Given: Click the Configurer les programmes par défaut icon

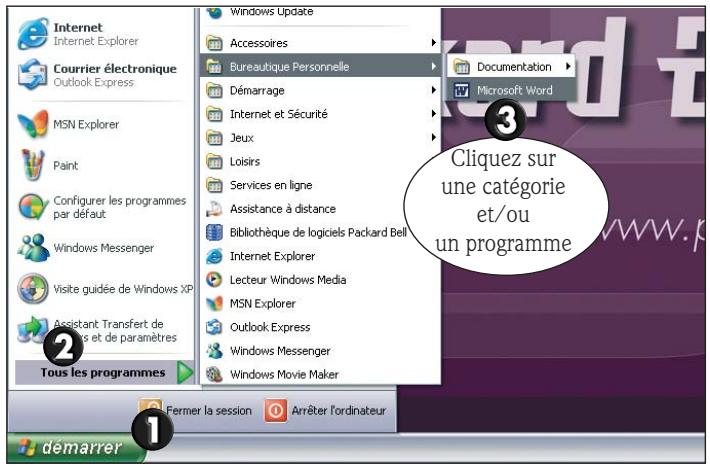Looking at the screenshot, I should [33, 207].
